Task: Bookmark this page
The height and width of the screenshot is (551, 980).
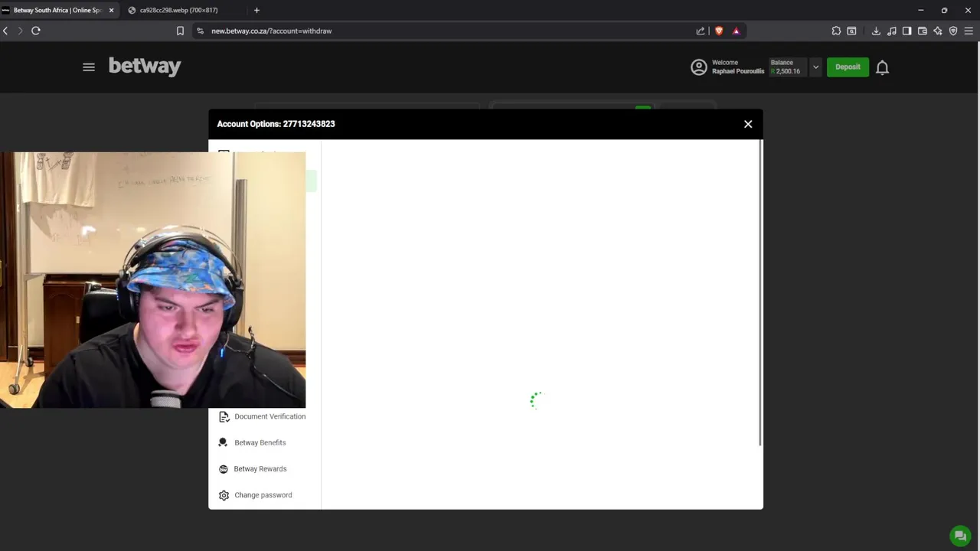Action: (180, 31)
